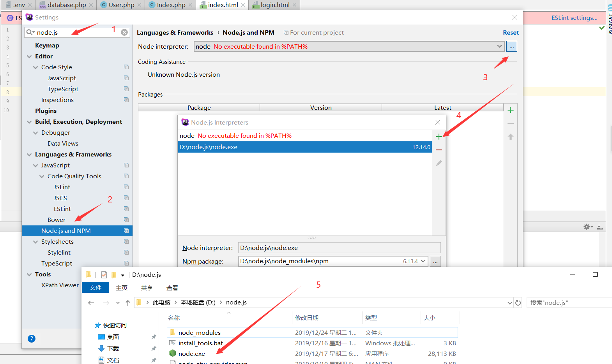Select D:\node.js\node.exe interpreter row
Screen dimensions: 612x364
(x=305, y=147)
